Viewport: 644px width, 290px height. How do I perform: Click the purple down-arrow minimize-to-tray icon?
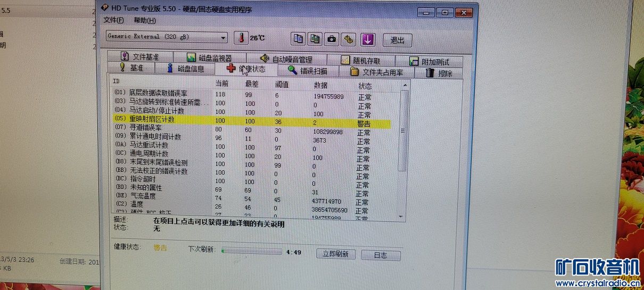pyautogui.click(x=368, y=39)
